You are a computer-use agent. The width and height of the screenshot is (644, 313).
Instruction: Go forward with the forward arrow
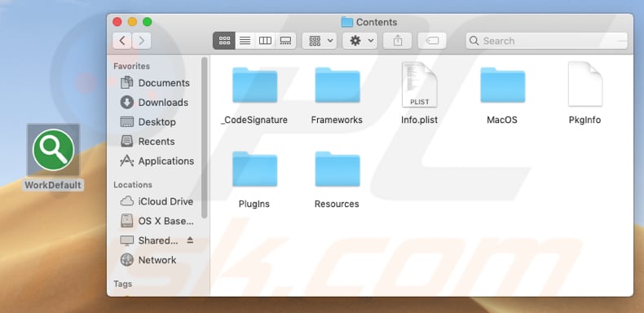[x=142, y=41]
